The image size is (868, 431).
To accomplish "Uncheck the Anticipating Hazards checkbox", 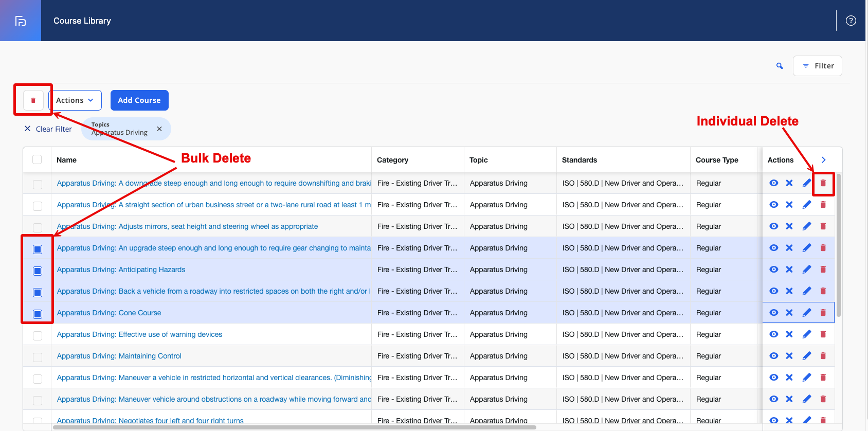I will (38, 271).
